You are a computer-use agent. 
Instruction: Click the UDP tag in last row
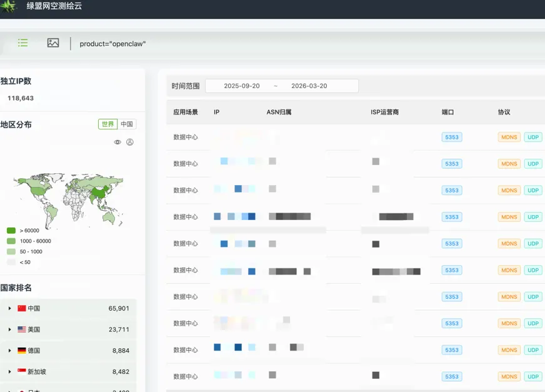click(533, 376)
